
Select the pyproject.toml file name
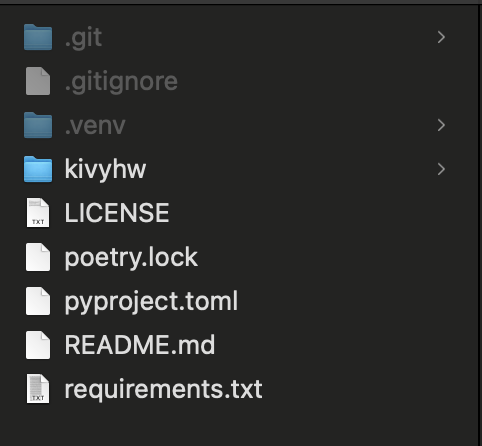151,302
